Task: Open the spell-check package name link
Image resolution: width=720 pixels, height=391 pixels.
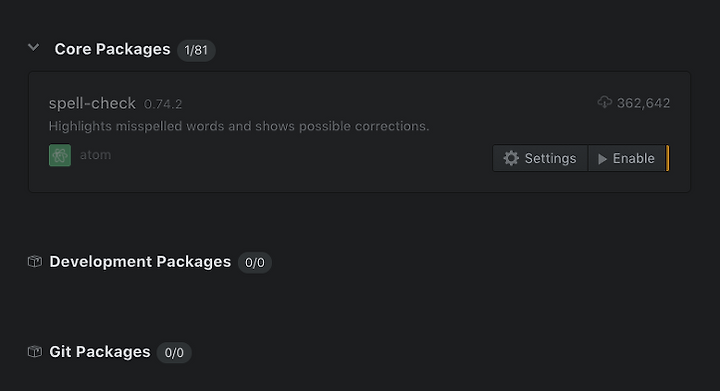Action: [x=92, y=103]
